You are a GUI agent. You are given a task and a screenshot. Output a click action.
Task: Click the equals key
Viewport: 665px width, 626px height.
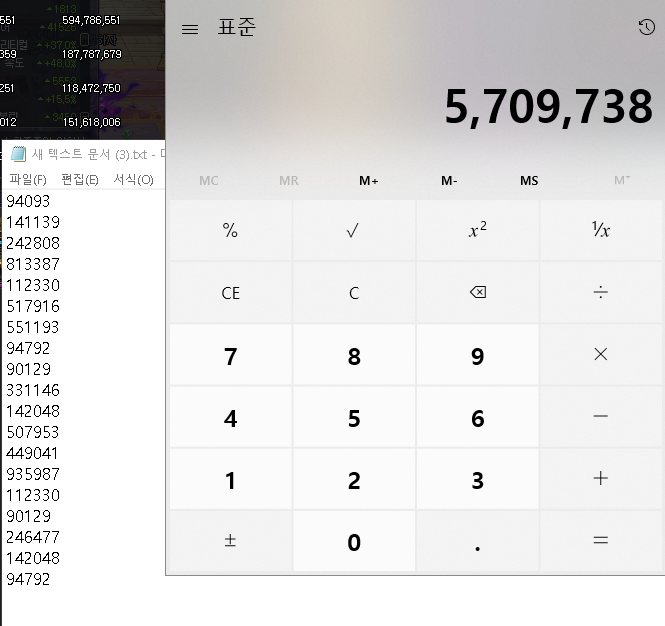pos(601,540)
